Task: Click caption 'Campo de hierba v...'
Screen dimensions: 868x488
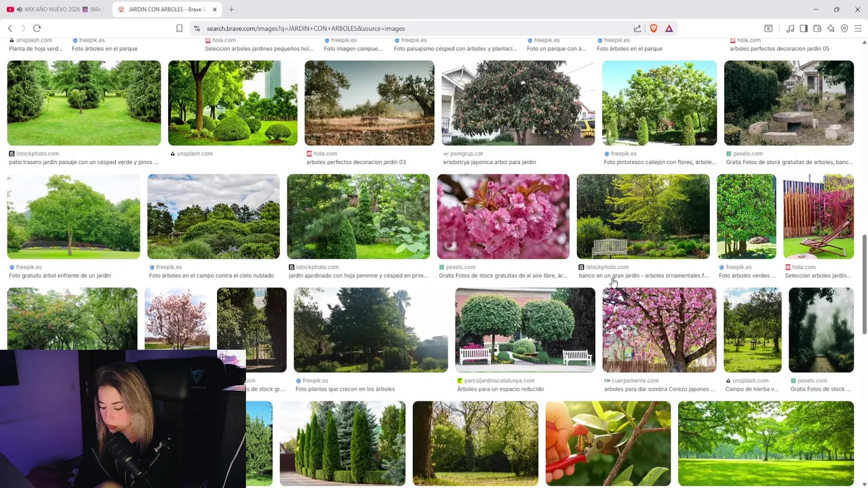Action: (x=751, y=390)
